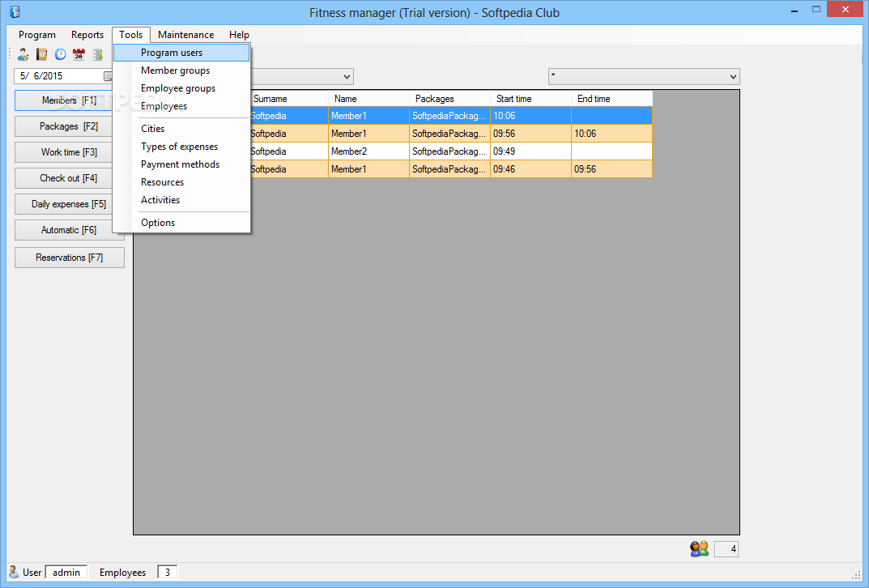Click the database download toolbar icon
This screenshot has height=588, width=869.
(x=97, y=54)
